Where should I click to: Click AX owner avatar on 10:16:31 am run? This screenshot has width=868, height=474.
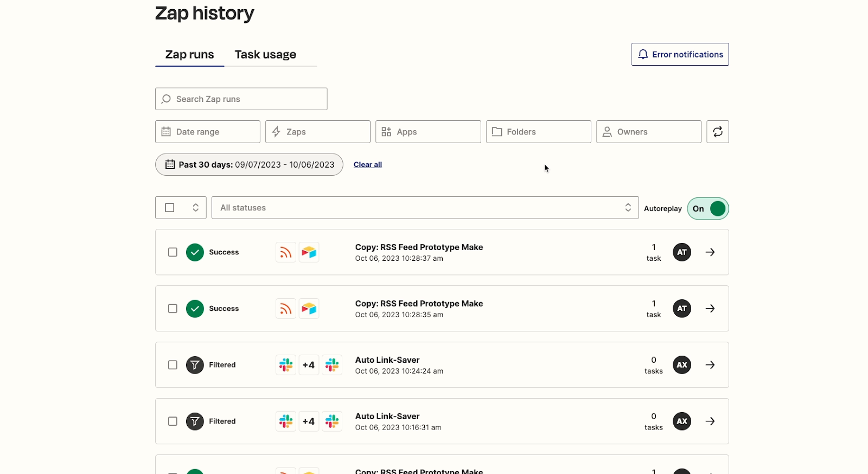coord(682,421)
